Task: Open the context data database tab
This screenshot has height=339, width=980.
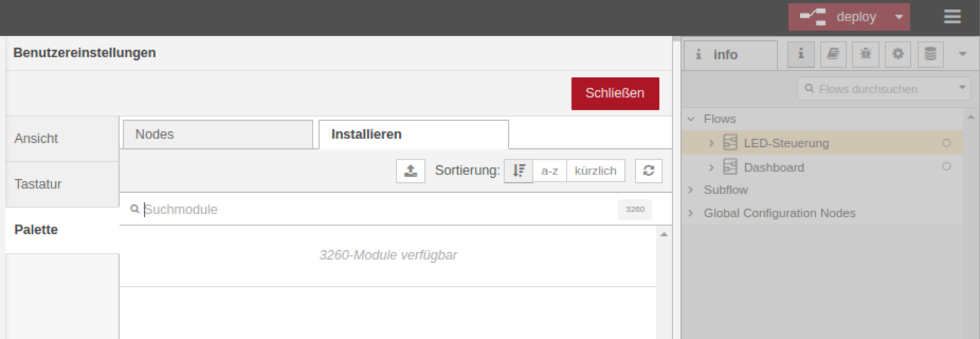Action: coord(931,54)
